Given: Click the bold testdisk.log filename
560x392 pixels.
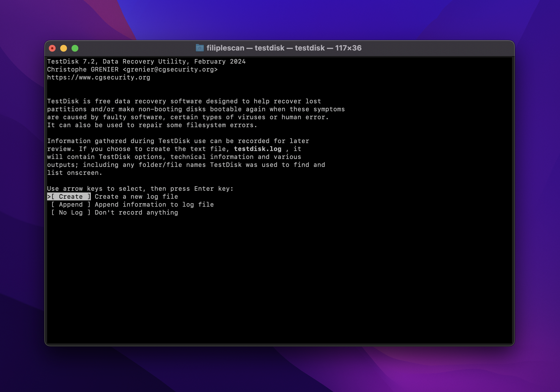Looking at the screenshot, I should (x=257, y=149).
